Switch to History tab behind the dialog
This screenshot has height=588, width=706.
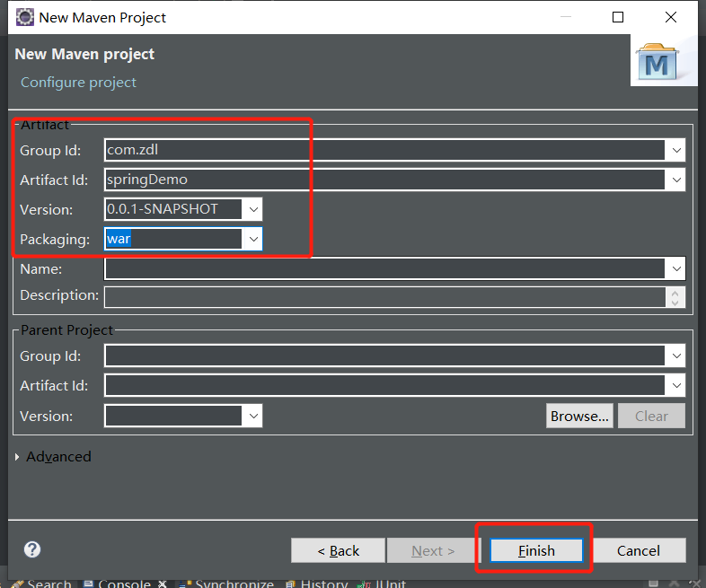pyautogui.click(x=317, y=584)
